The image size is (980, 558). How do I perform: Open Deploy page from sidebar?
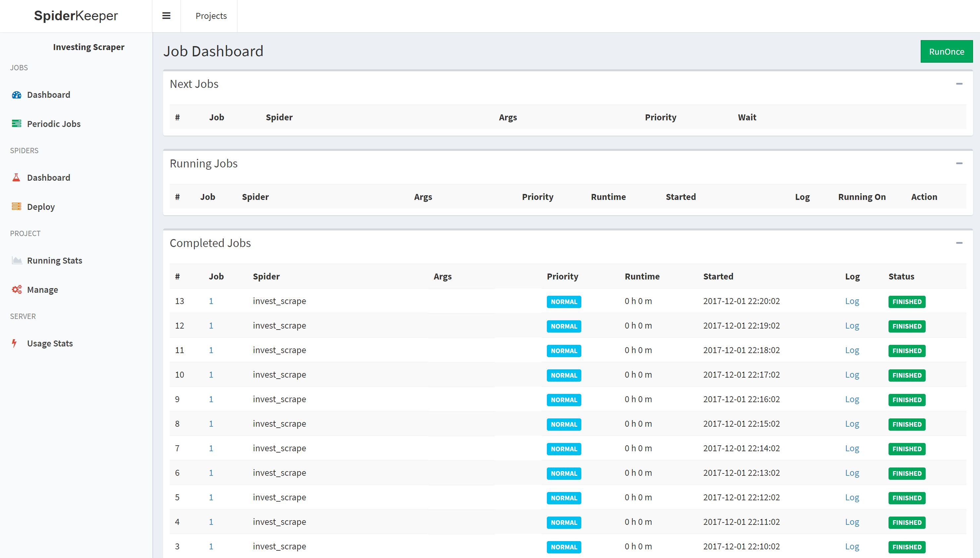coord(41,207)
